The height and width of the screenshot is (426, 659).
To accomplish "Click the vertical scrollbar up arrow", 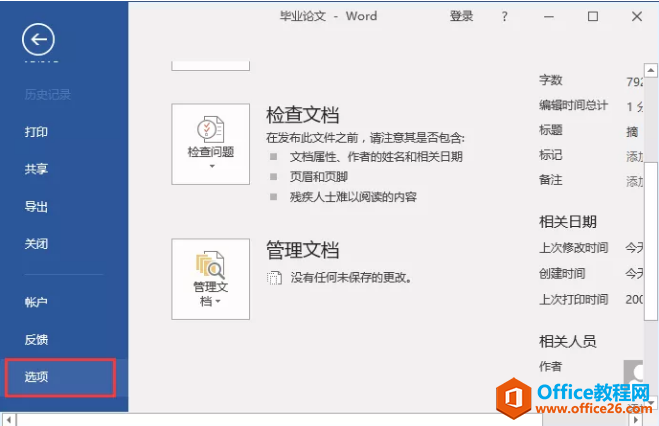I will click(651, 70).
